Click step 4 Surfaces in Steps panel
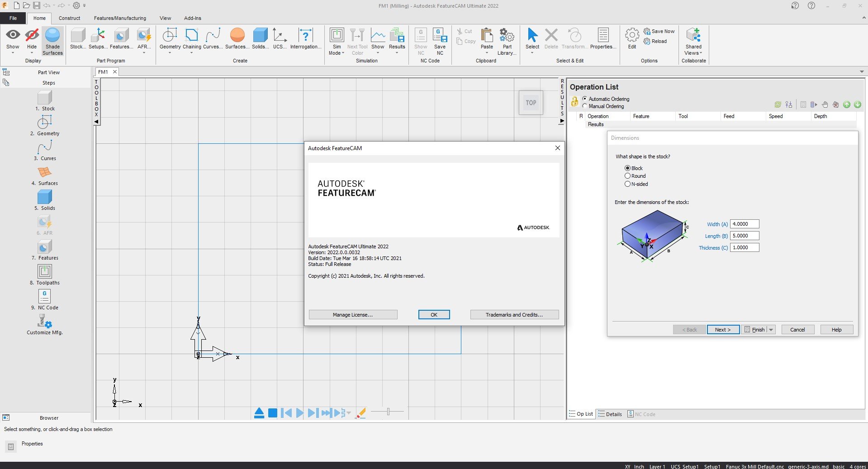The image size is (868, 469). click(45, 175)
